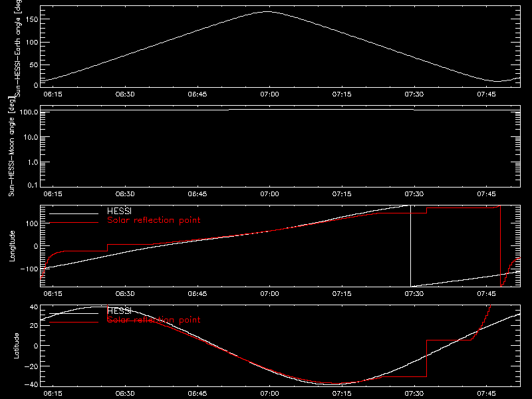Click 07:00 time label under Latitude plot
The width and height of the screenshot is (532, 399).
point(270,394)
